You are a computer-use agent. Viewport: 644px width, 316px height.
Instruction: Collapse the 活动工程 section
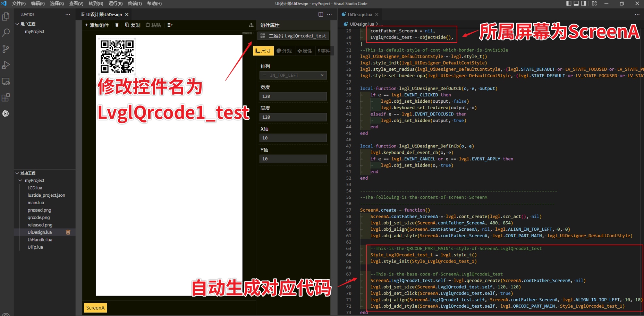pos(17,173)
